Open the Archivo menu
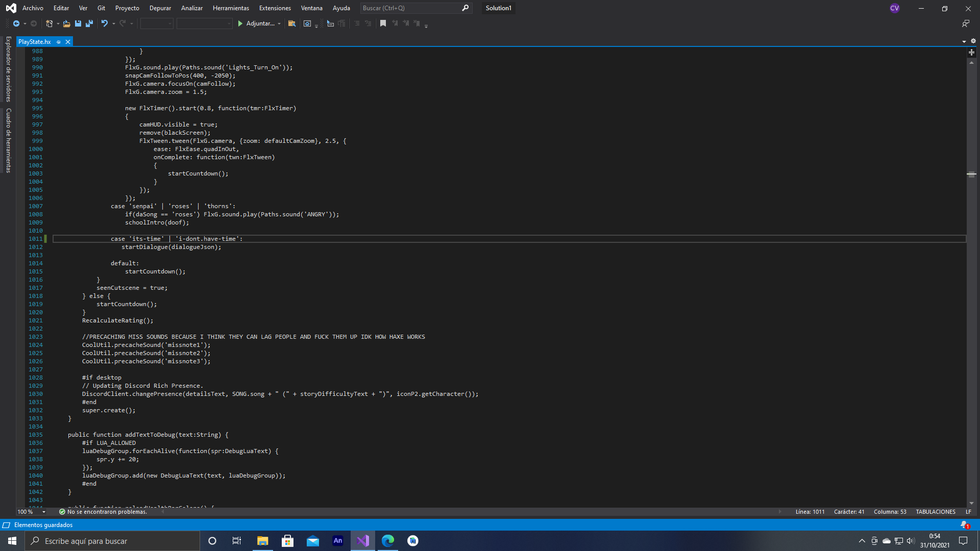Image resolution: width=980 pixels, height=551 pixels. tap(33, 8)
